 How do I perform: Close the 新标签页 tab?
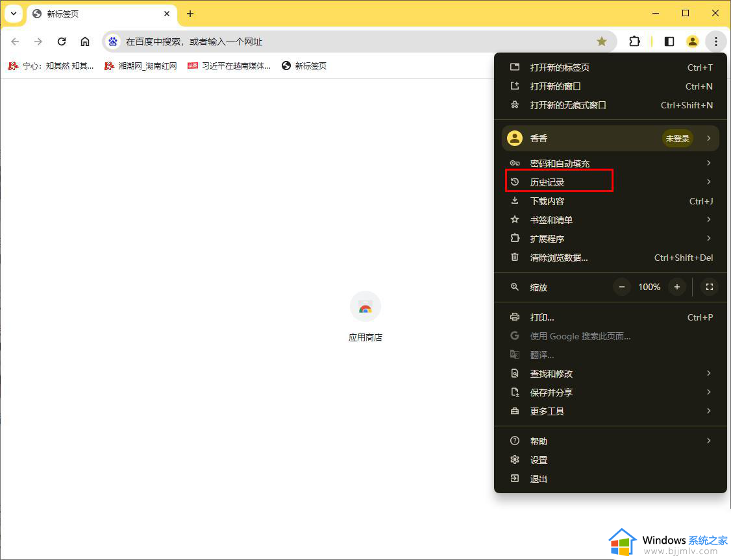[167, 14]
